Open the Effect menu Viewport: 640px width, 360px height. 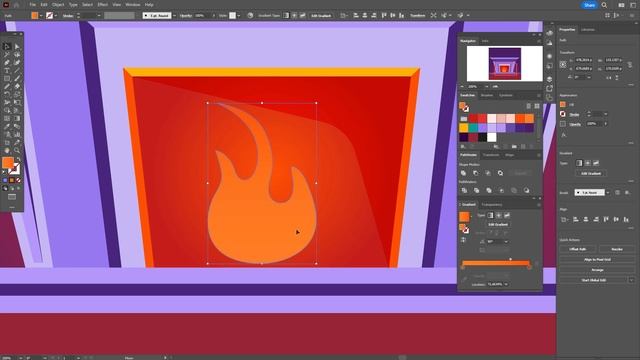click(102, 5)
